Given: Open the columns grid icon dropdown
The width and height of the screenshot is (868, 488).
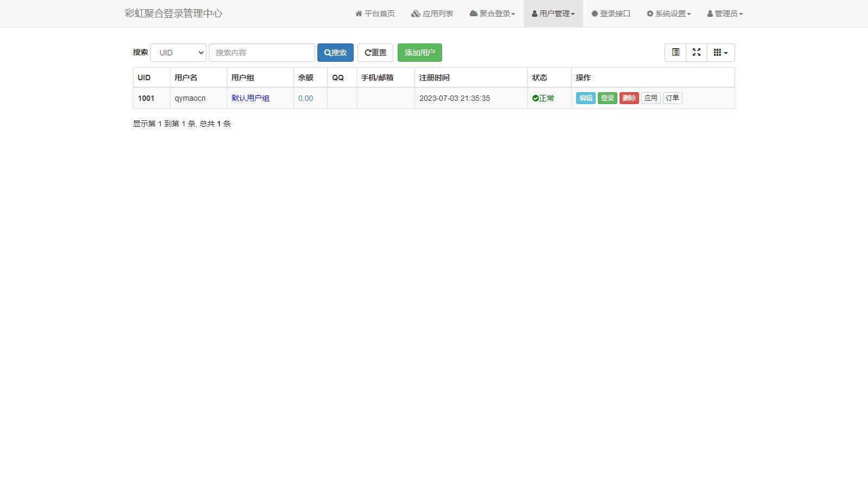Looking at the screenshot, I should [x=720, y=53].
